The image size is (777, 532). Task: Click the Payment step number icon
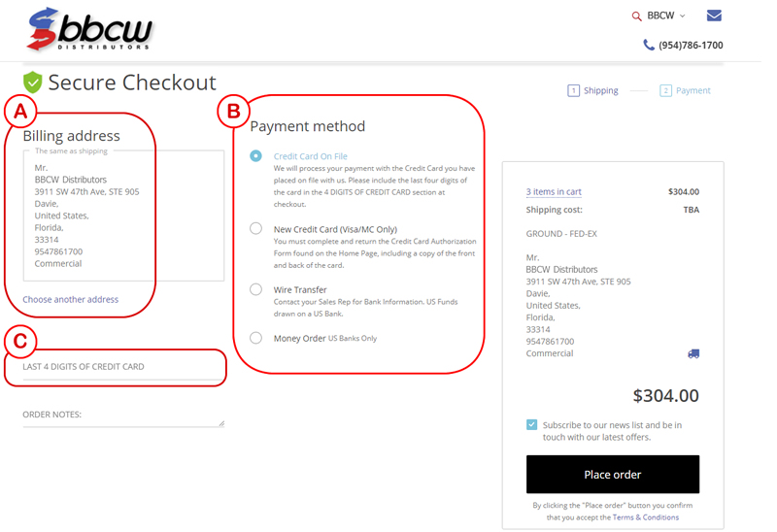pos(665,90)
